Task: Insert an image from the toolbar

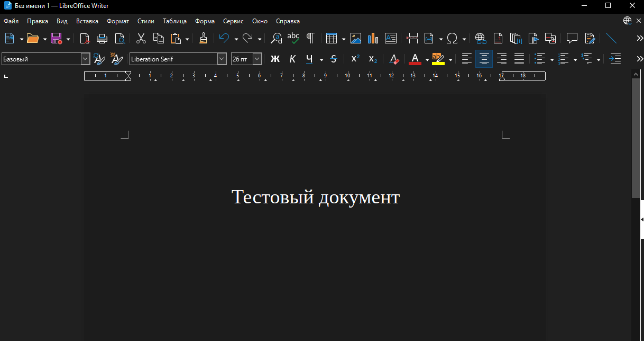Action: [x=356, y=38]
